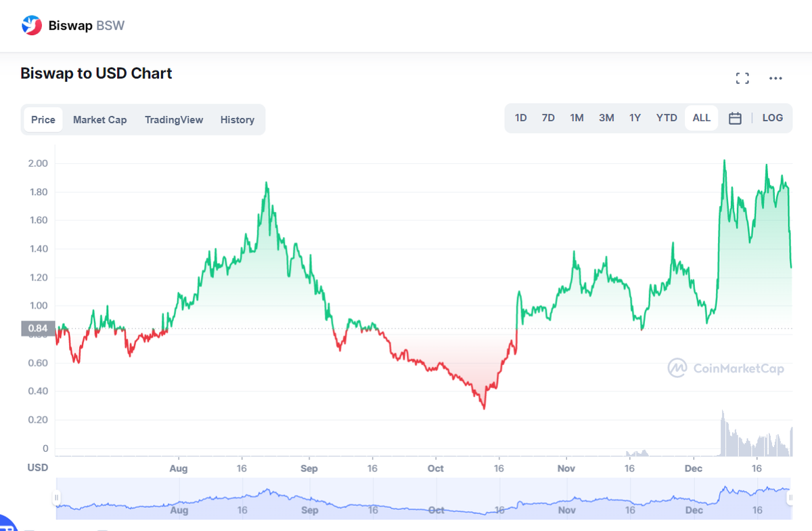This screenshot has height=531, width=812.
Task: Select the 3M time range
Action: pos(606,118)
